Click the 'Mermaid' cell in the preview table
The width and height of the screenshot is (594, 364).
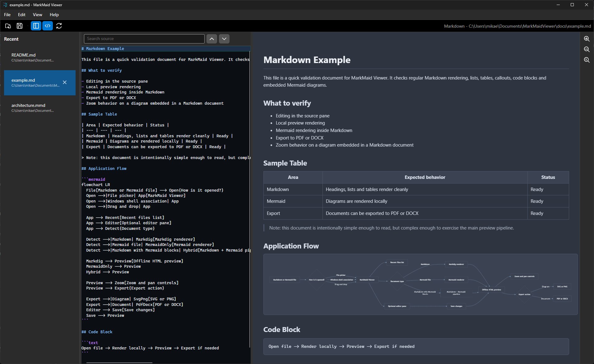(x=293, y=201)
